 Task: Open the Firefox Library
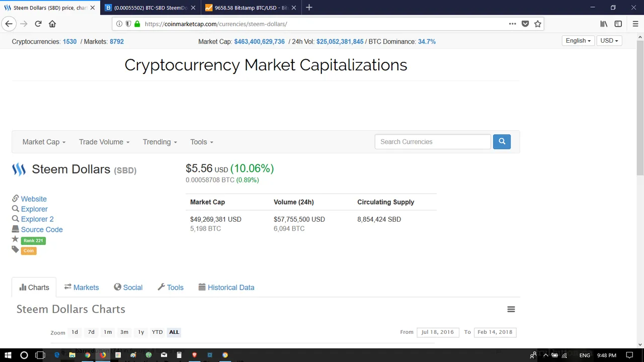(x=604, y=24)
